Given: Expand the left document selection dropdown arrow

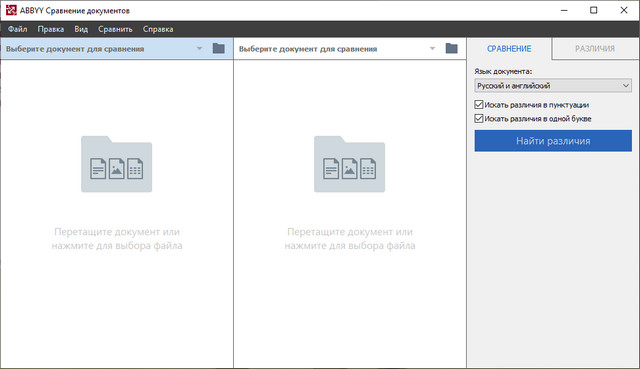Looking at the screenshot, I should (x=199, y=49).
